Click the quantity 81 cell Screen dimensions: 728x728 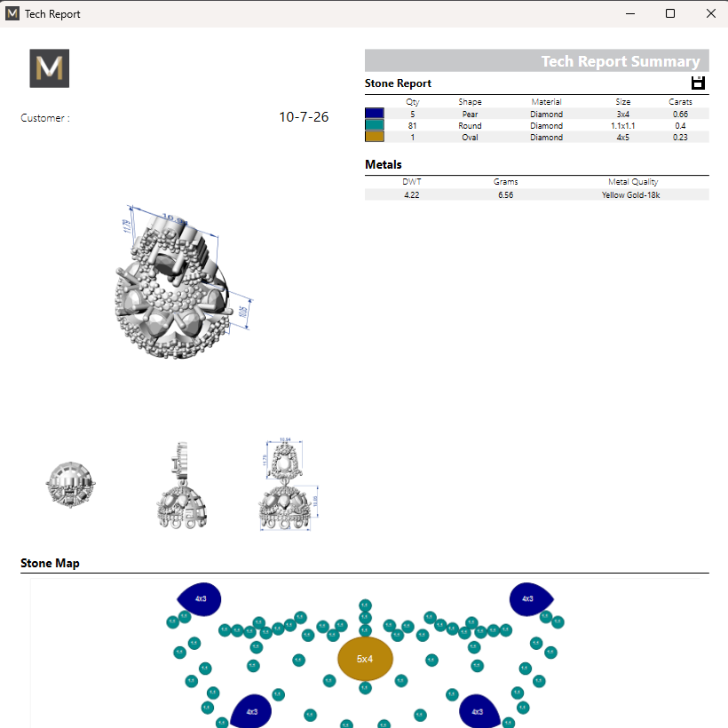coord(412,126)
